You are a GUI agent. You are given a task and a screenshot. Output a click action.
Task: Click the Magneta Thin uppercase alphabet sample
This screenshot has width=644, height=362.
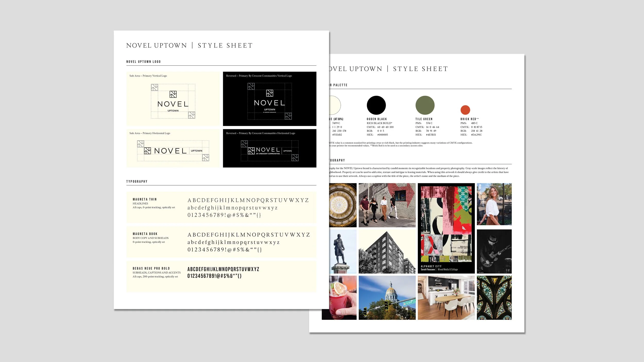(x=248, y=200)
